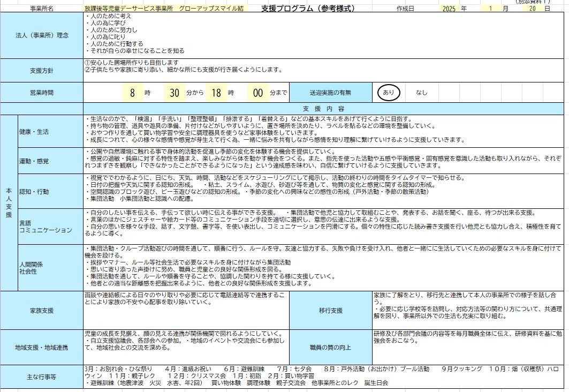569x392 pixels.
Task: Click the なし option cell
Action: [422, 93]
